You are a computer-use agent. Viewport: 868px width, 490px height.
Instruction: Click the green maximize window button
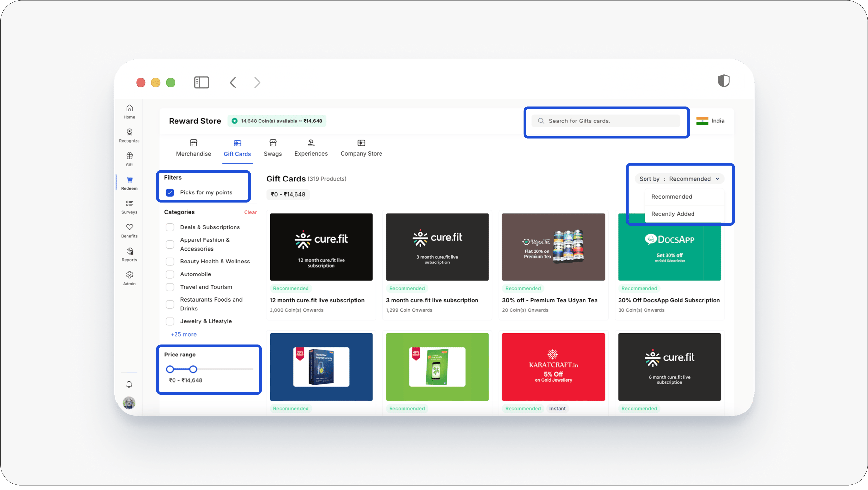[x=171, y=83]
